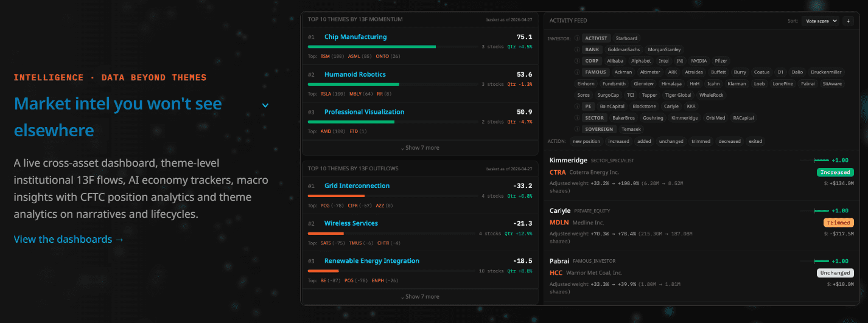Click the info icon beside SOVEREIGN category
Image resolution: width=868 pixels, height=323 pixels.
(x=576, y=129)
